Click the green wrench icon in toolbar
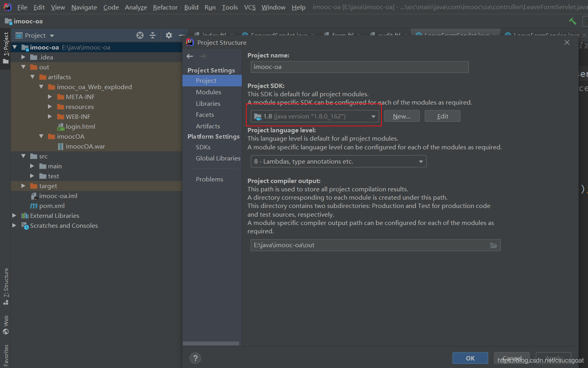The image size is (588, 368). pyautogui.click(x=572, y=21)
